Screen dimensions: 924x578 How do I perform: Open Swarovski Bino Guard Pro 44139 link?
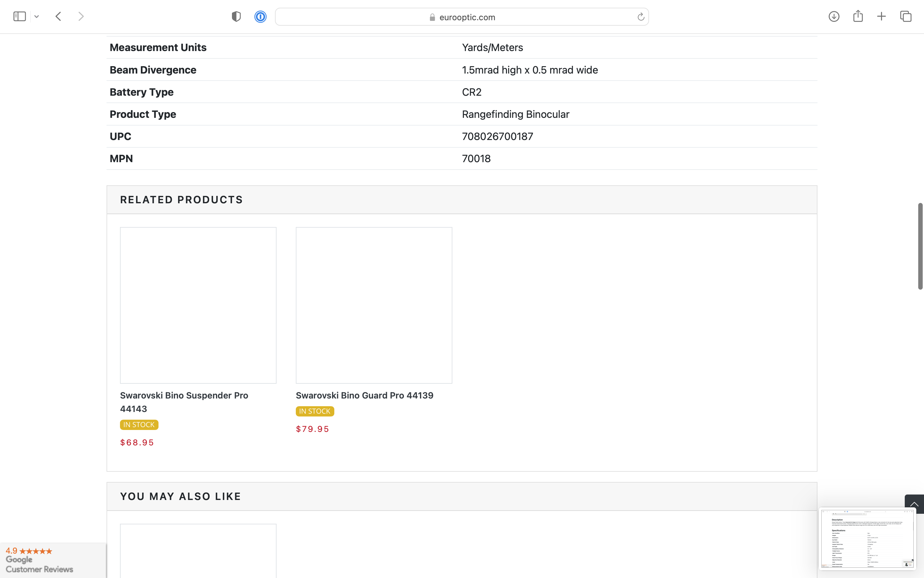(364, 395)
